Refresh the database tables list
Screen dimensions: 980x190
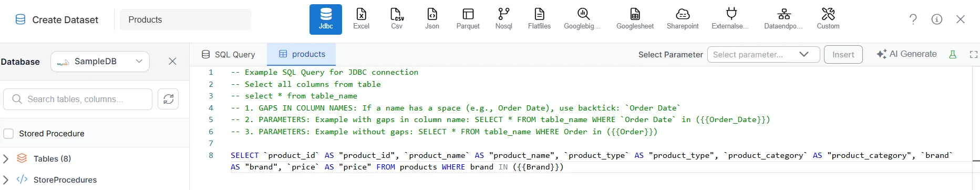168,99
